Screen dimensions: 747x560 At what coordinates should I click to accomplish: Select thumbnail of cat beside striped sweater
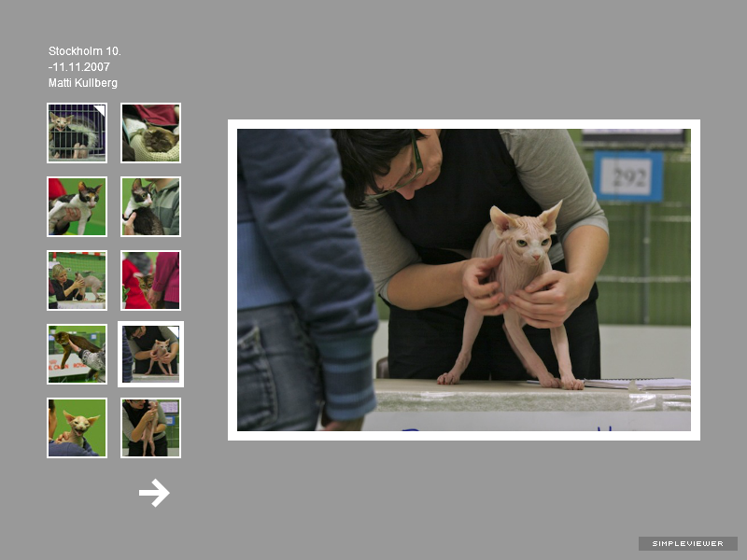click(x=150, y=206)
